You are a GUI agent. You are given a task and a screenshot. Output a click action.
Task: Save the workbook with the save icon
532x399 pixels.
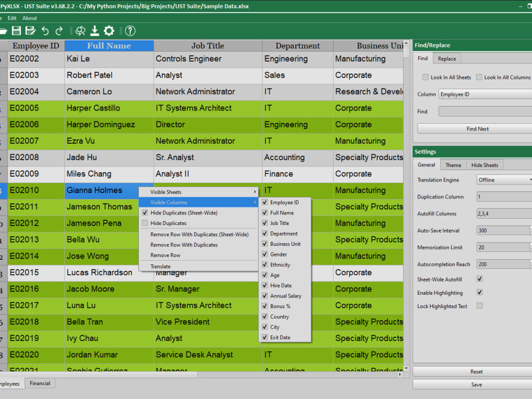pyautogui.click(x=16, y=31)
